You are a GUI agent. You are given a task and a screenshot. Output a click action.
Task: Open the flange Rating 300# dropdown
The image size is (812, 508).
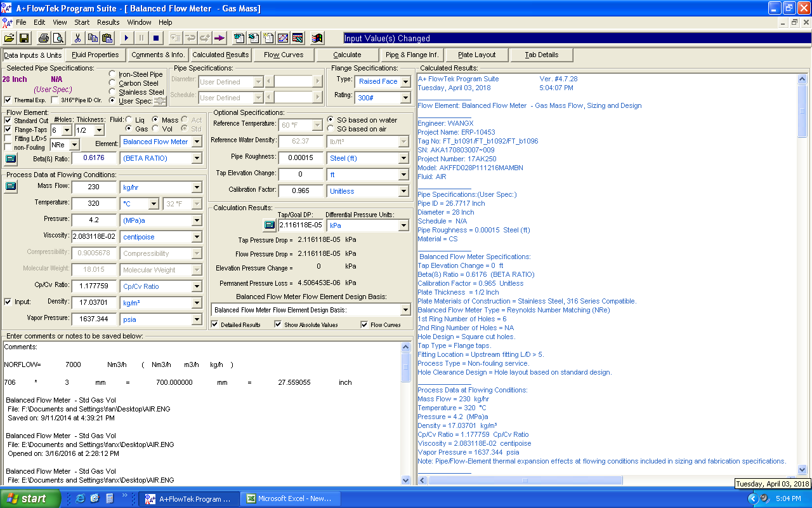[405, 98]
